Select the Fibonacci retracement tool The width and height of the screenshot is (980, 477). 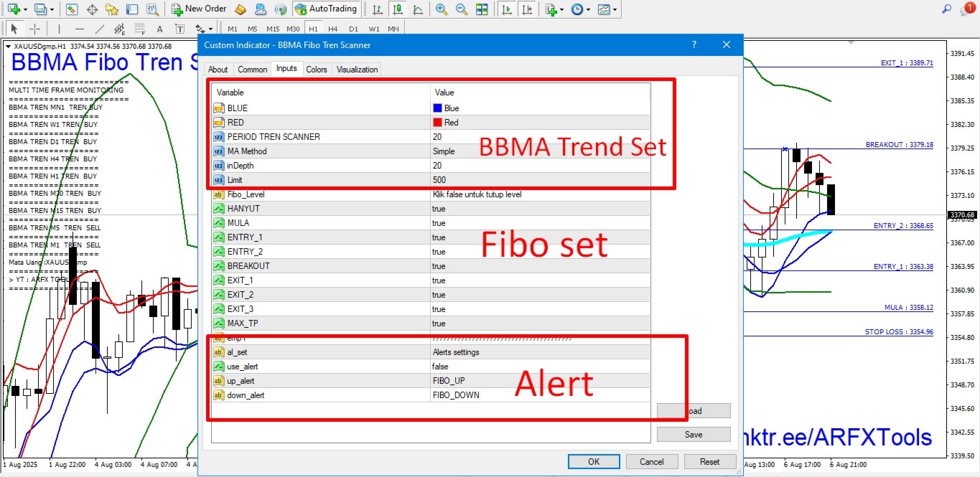(140, 29)
